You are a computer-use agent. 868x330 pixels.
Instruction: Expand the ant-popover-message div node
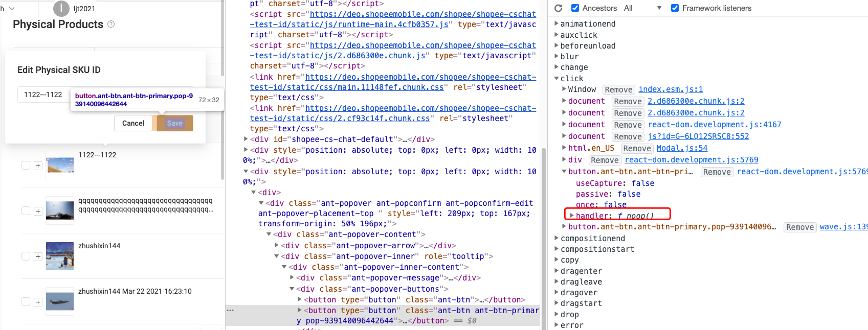point(292,277)
